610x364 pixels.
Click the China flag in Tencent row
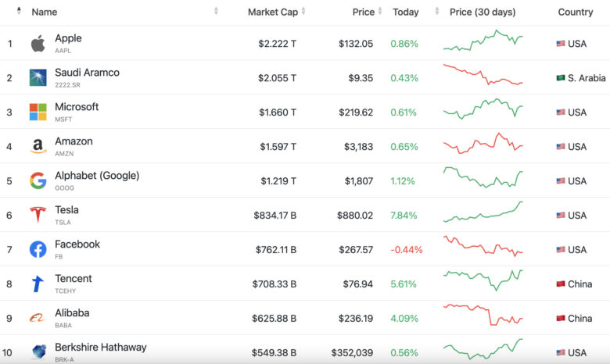coord(561,284)
